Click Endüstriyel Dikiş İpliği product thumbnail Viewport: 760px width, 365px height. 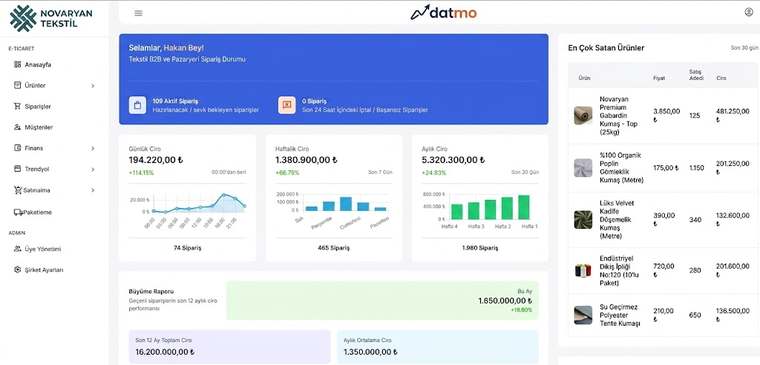click(x=583, y=270)
